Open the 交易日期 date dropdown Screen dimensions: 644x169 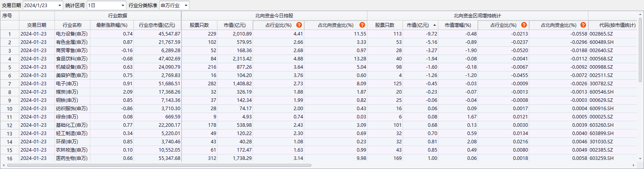(x=60, y=6)
